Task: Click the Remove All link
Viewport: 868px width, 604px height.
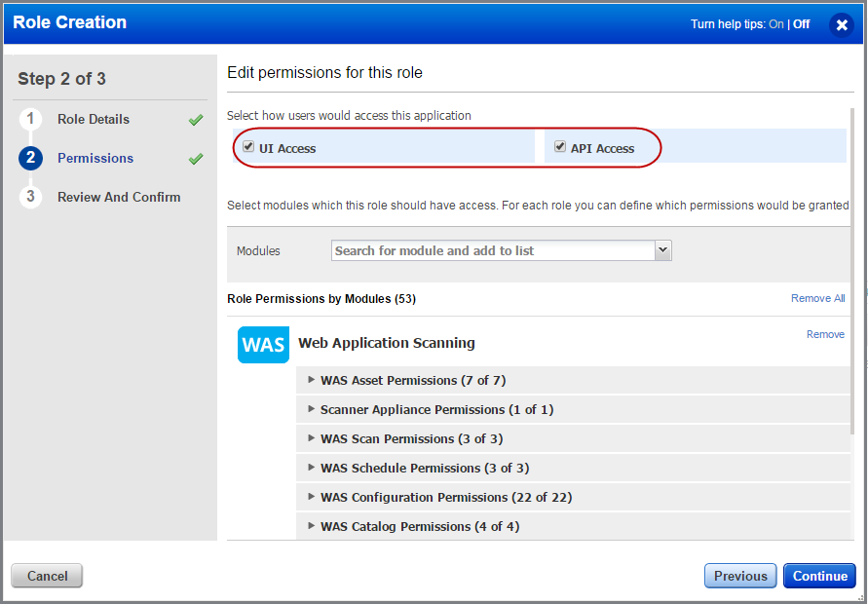Action: [818, 298]
